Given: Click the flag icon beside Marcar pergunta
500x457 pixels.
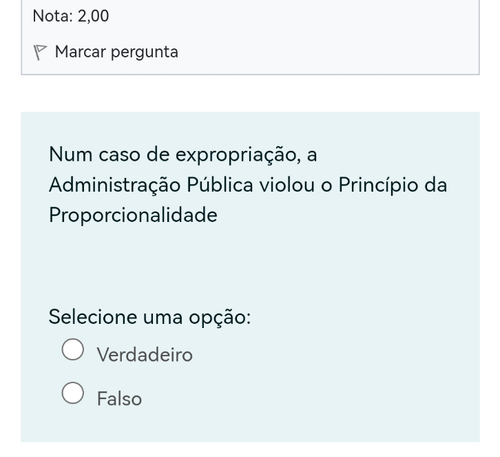Looking at the screenshot, I should (40, 52).
